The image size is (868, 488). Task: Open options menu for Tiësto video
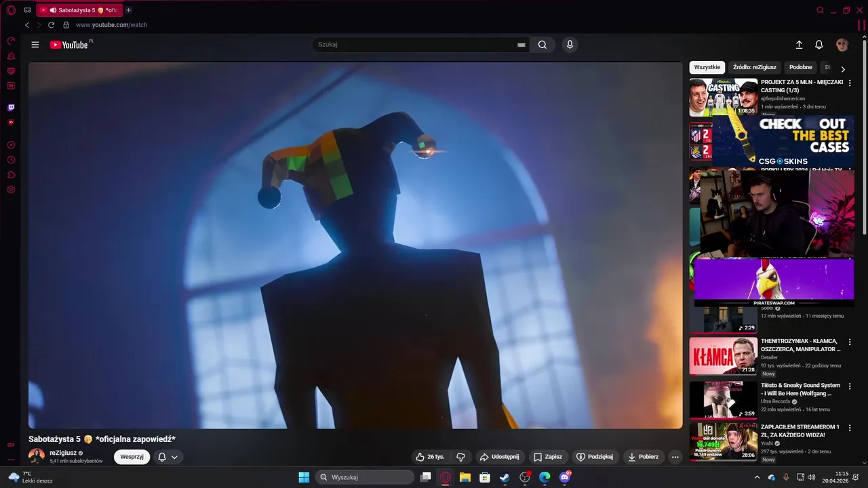point(850,386)
